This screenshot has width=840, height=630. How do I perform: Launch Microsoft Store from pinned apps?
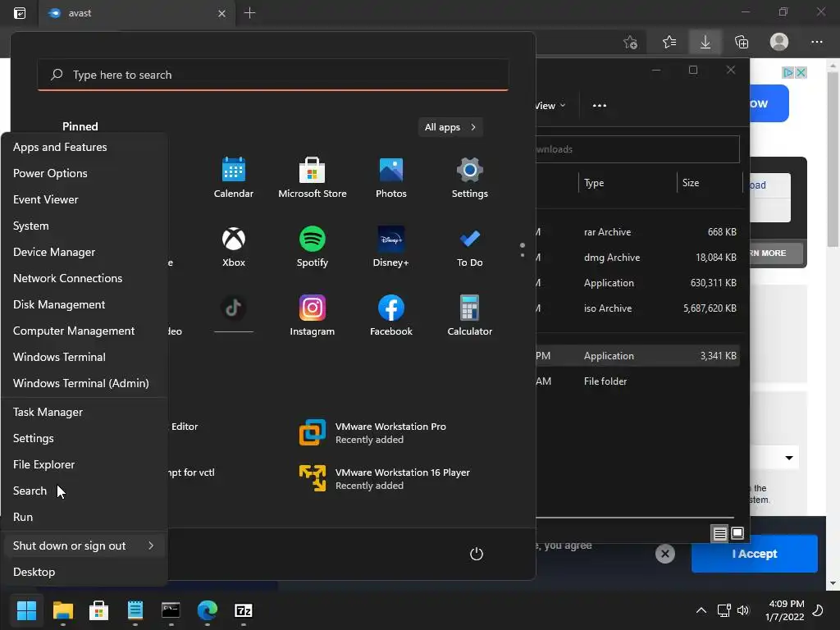(313, 178)
